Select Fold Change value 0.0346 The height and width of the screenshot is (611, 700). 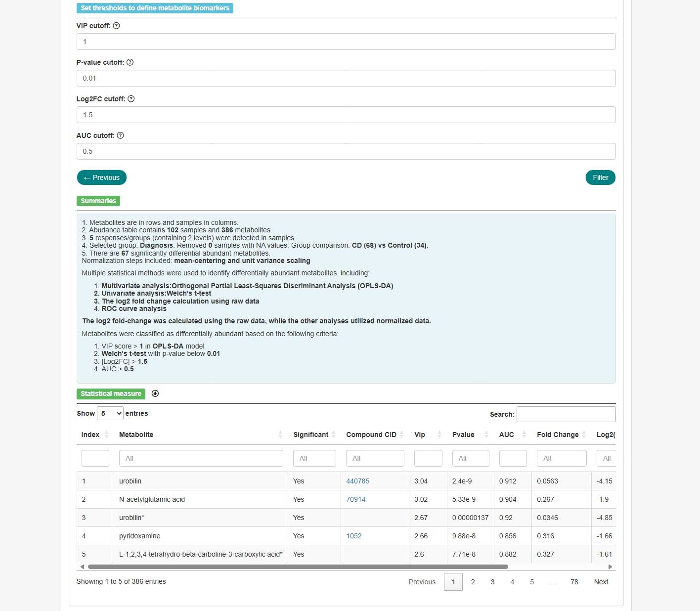562,518
